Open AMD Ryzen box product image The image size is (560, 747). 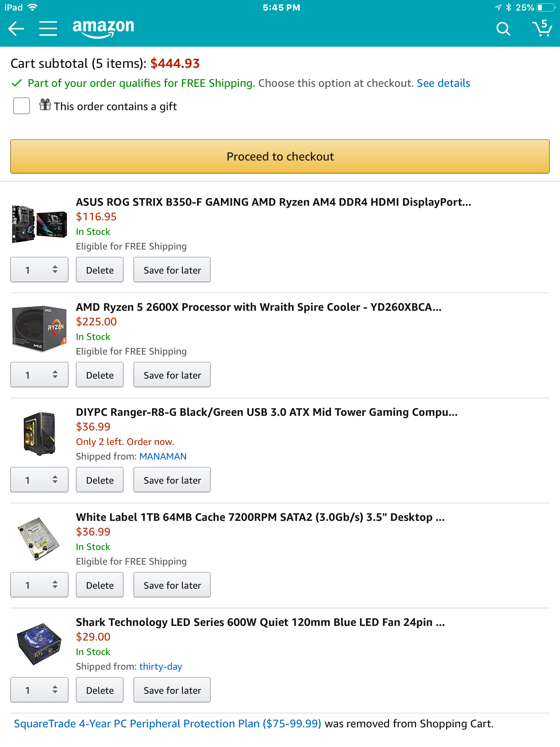pos(39,329)
